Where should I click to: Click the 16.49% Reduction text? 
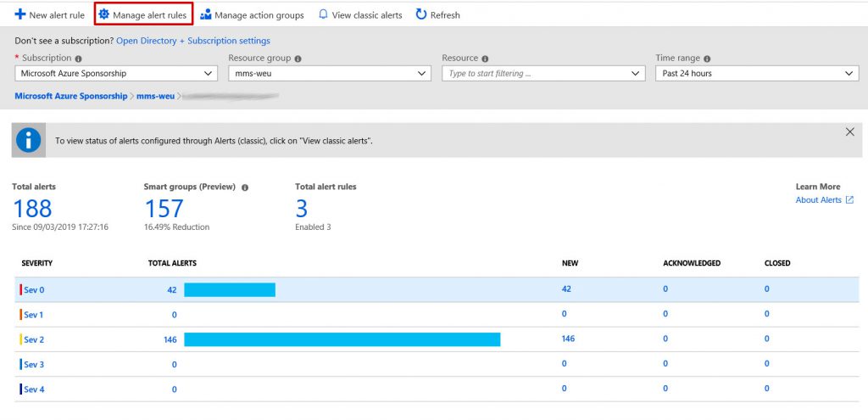pyautogui.click(x=177, y=227)
